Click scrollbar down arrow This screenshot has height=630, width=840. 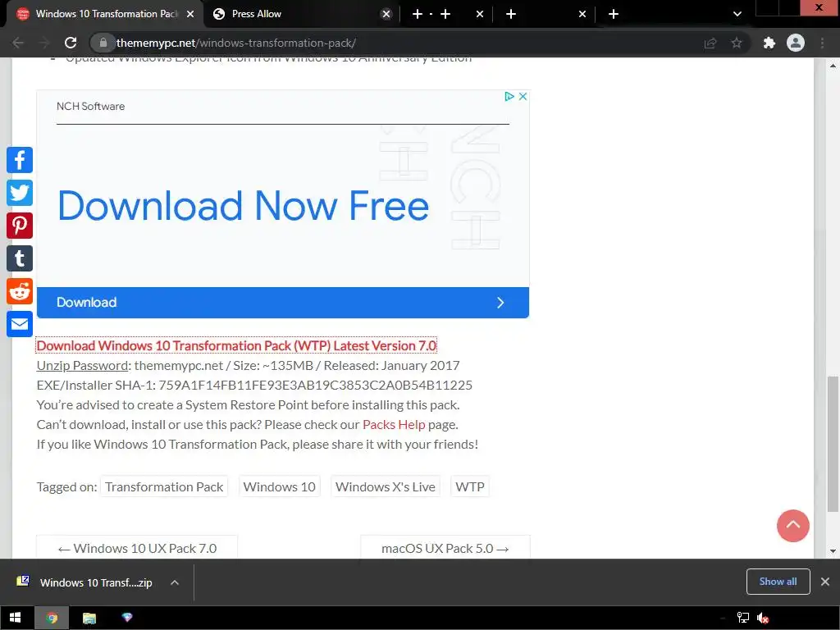point(833,550)
